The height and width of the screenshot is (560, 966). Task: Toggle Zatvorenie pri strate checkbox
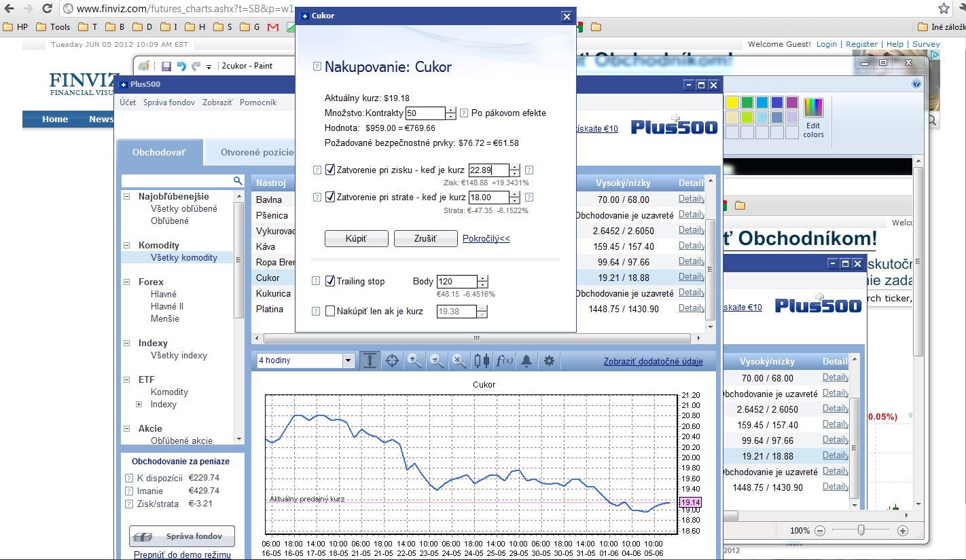[330, 197]
